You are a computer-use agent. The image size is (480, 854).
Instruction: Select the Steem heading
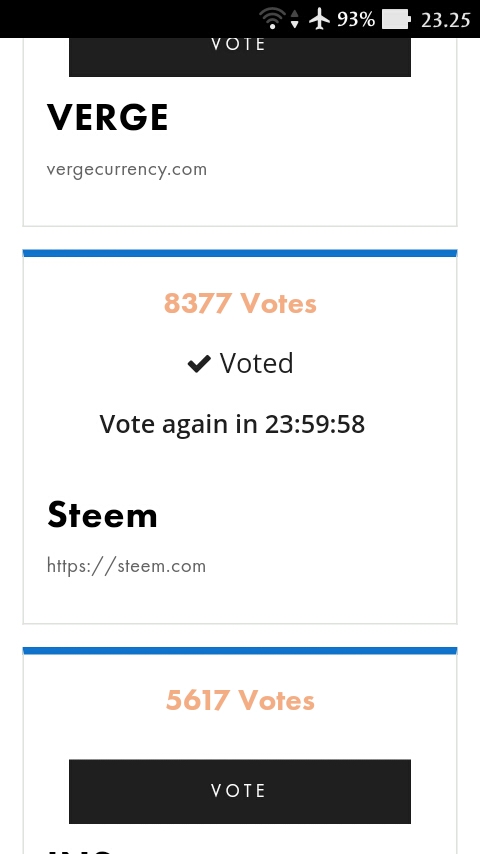pos(102,515)
